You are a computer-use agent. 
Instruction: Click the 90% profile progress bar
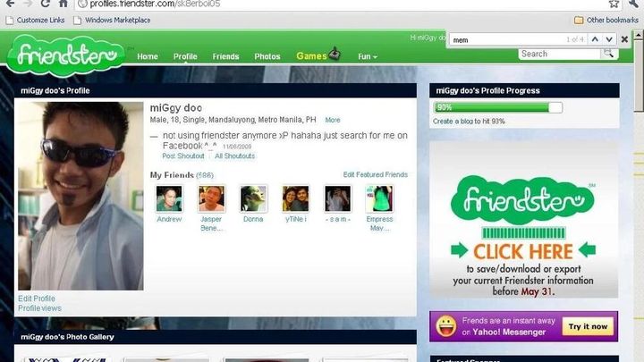coord(498,107)
